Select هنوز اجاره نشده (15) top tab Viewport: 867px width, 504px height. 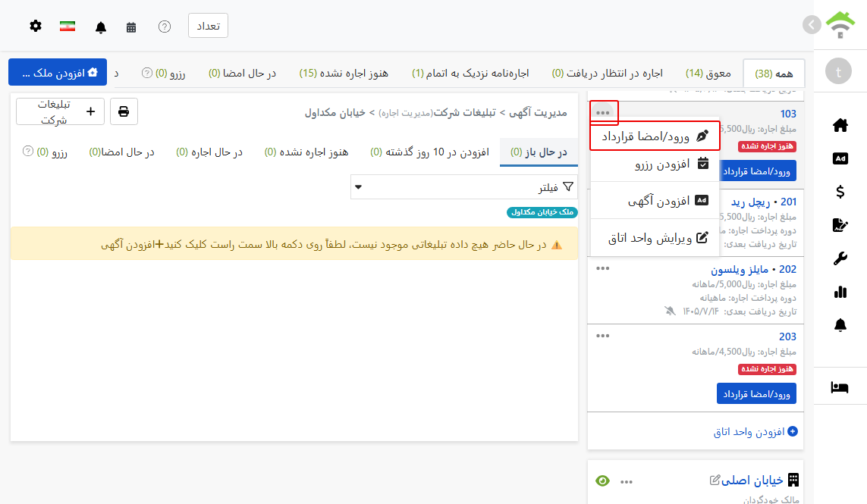coord(344,73)
